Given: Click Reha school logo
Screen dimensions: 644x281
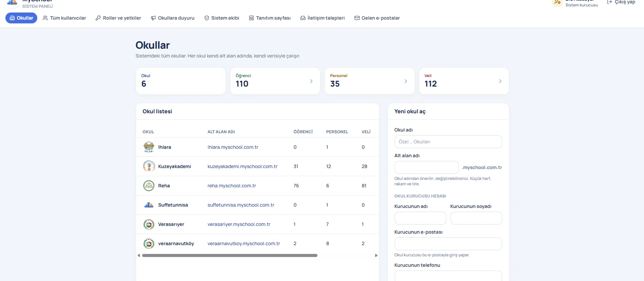Looking at the screenshot, I should [x=149, y=186].
